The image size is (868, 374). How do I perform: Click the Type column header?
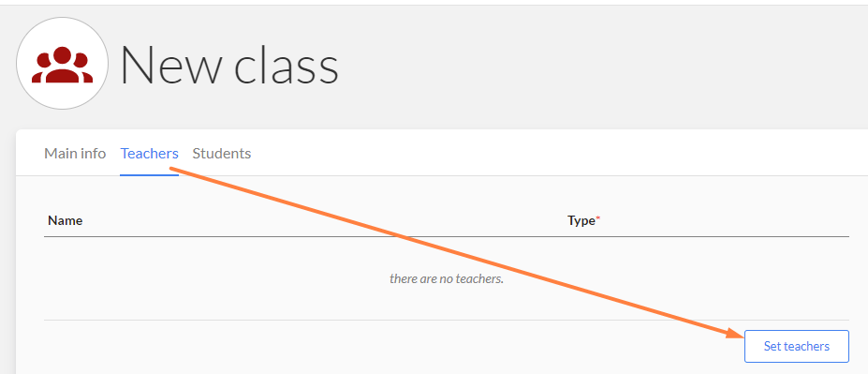[581, 220]
